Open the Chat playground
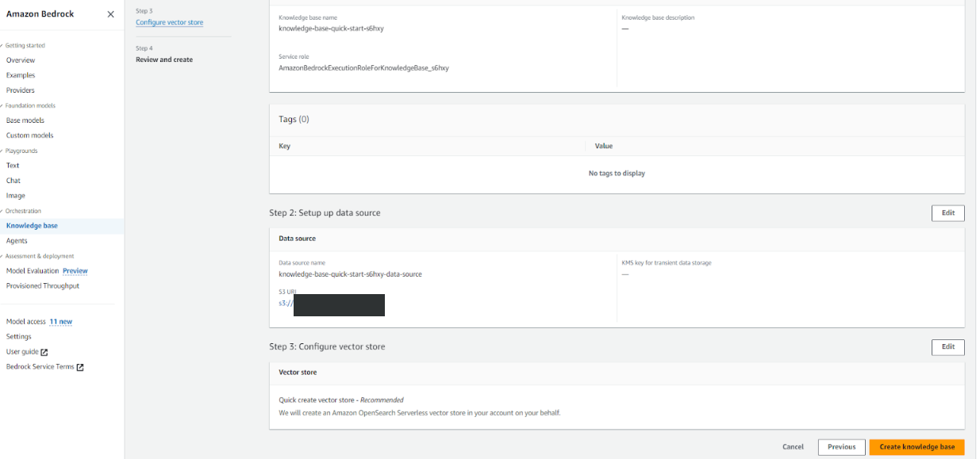This screenshot has height=459, width=980. tap(13, 181)
